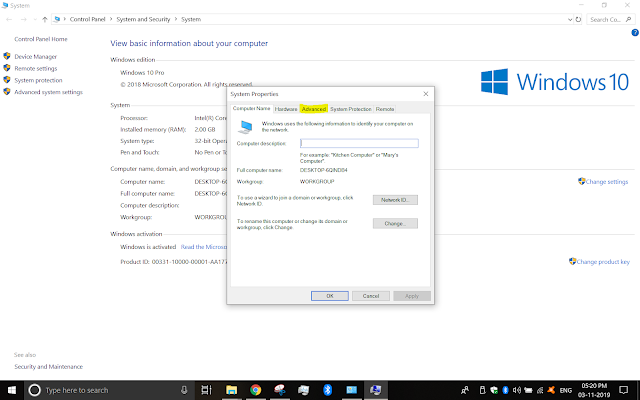Click the Change button in System Properties
This screenshot has width=640, height=400.
395,224
